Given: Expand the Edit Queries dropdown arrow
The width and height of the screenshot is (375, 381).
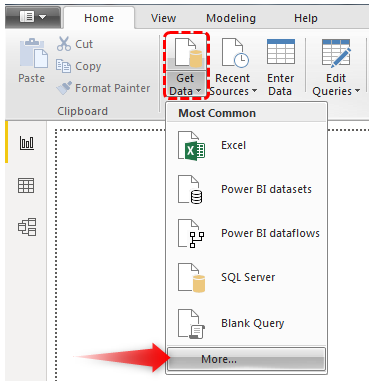Looking at the screenshot, I should pyautogui.click(x=357, y=91).
